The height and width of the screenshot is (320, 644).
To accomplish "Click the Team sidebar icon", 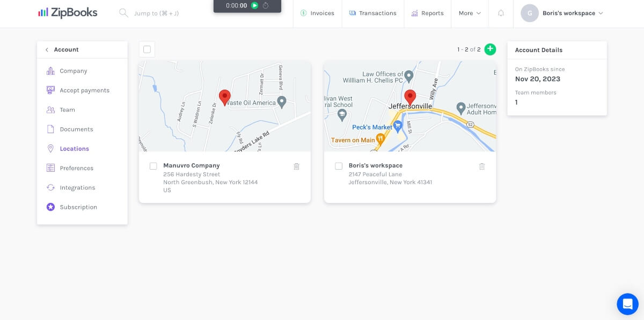I will pos(50,110).
